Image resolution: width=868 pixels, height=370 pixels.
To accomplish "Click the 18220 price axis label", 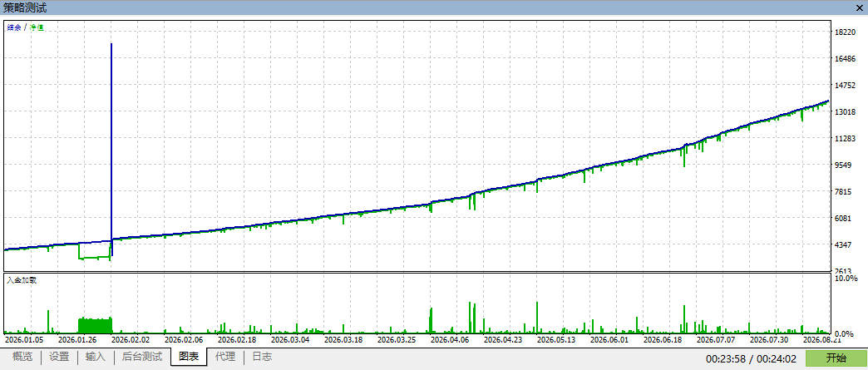I will 845,32.
